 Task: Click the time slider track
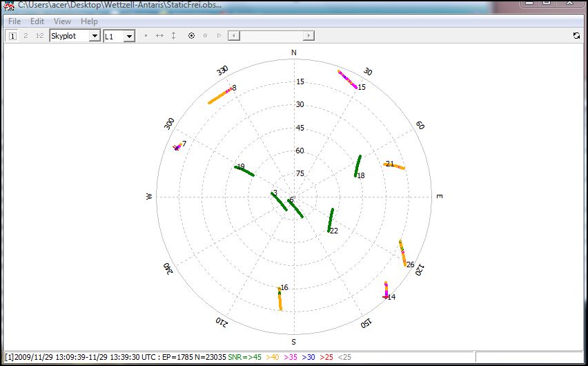pyautogui.click(x=271, y=36)
